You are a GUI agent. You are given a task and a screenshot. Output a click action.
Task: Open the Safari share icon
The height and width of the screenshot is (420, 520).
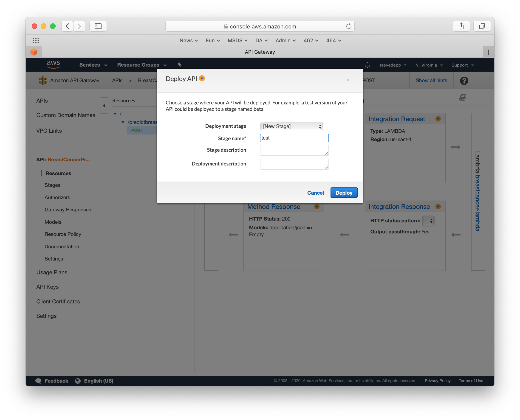pyautogui.click(x=461, y=26)
